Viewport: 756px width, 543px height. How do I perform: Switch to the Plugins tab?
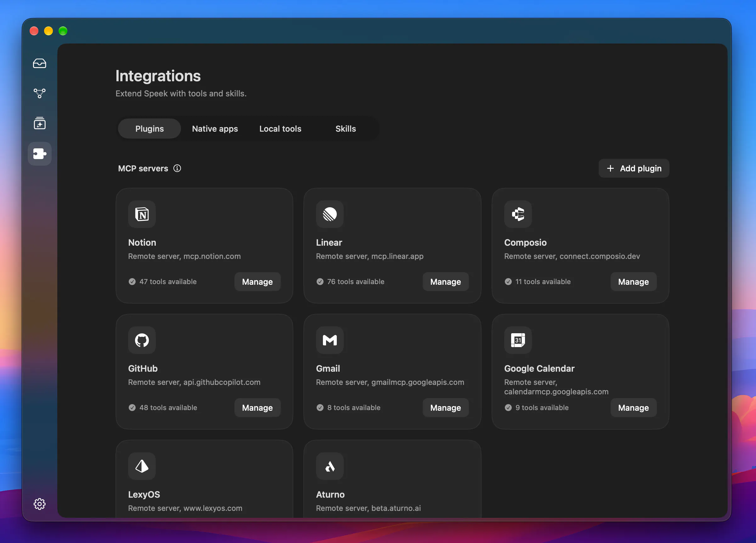149,129
